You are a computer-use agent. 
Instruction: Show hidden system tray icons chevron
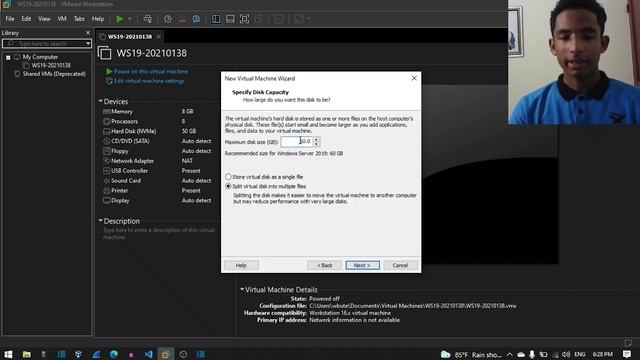click(509, 355)
